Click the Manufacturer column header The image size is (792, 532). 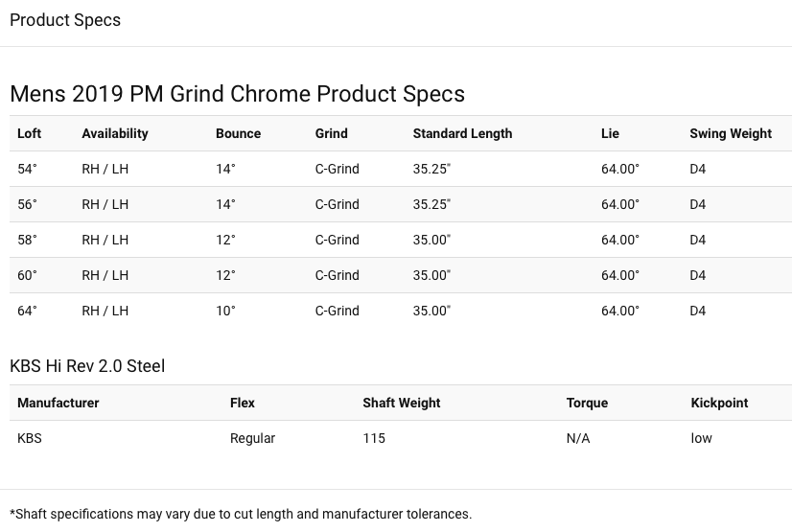coord(58,403)
